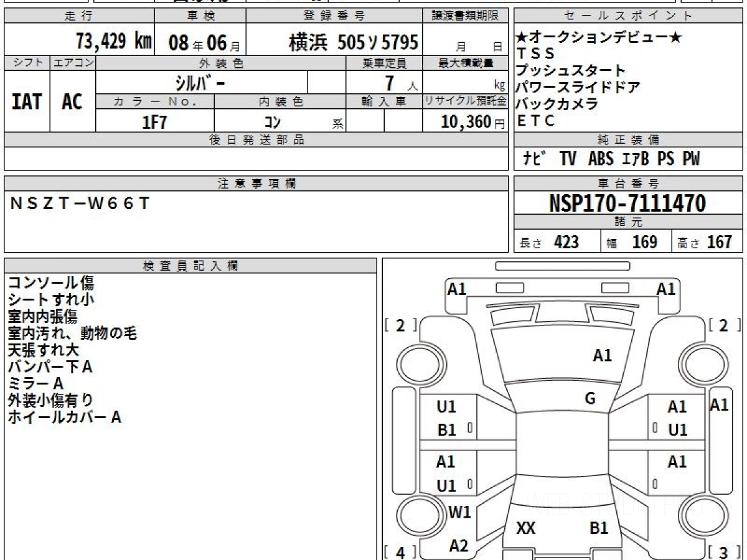Viewport: 747px width, 560px height.
Task: Click プッシュスタート sales point
Action: point(570,70)
